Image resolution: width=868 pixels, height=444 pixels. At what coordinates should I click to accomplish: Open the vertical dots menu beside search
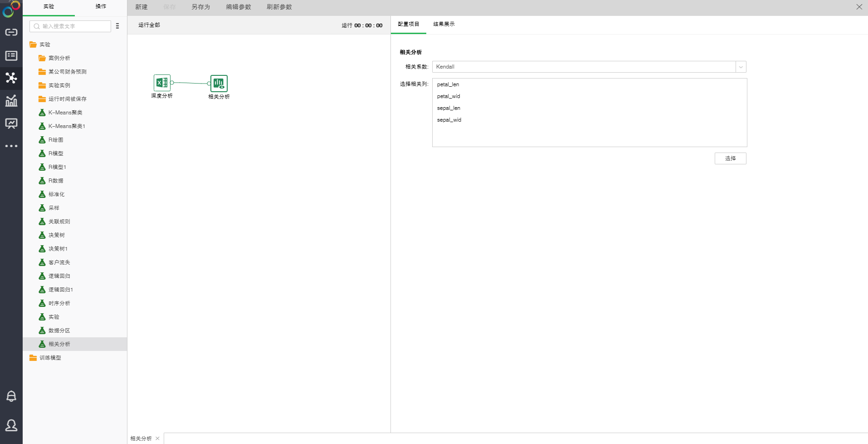117,26
